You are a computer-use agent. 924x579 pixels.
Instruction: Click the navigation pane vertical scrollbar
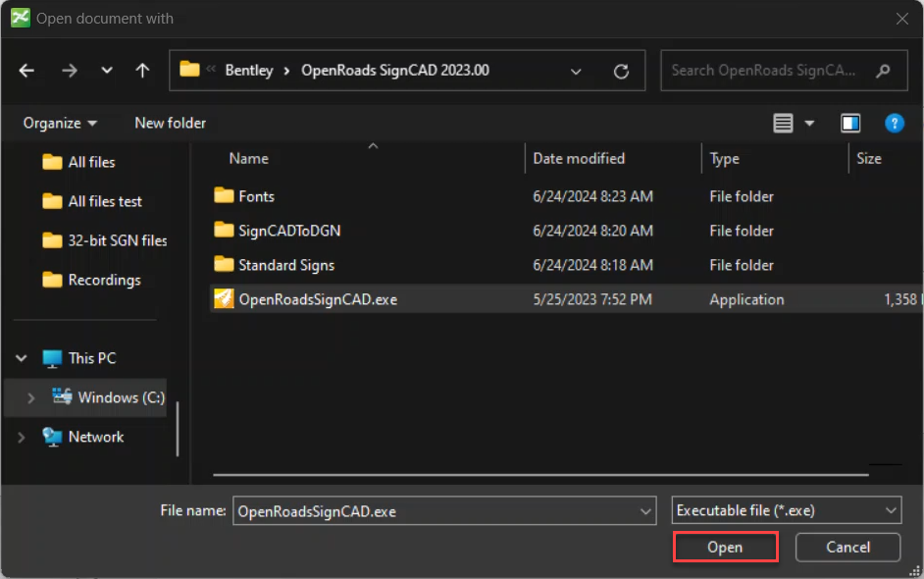point(178,429)
